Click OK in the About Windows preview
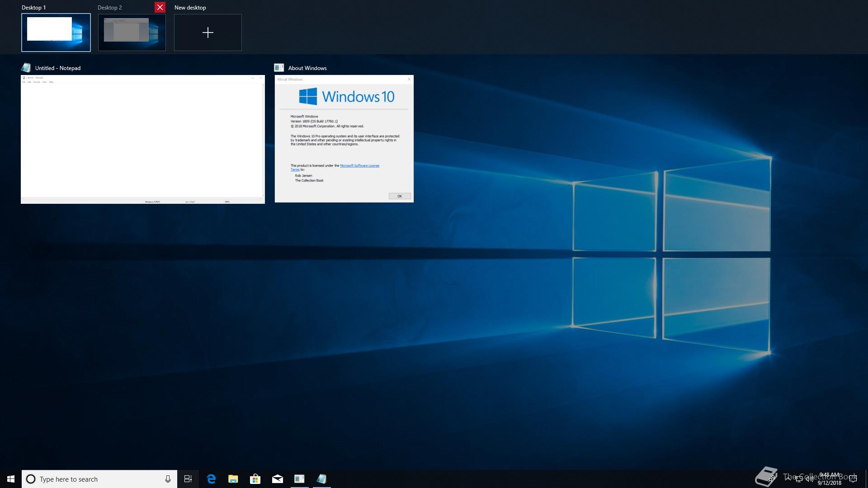Viewport: 868px width, 488px height. (400, 196)
